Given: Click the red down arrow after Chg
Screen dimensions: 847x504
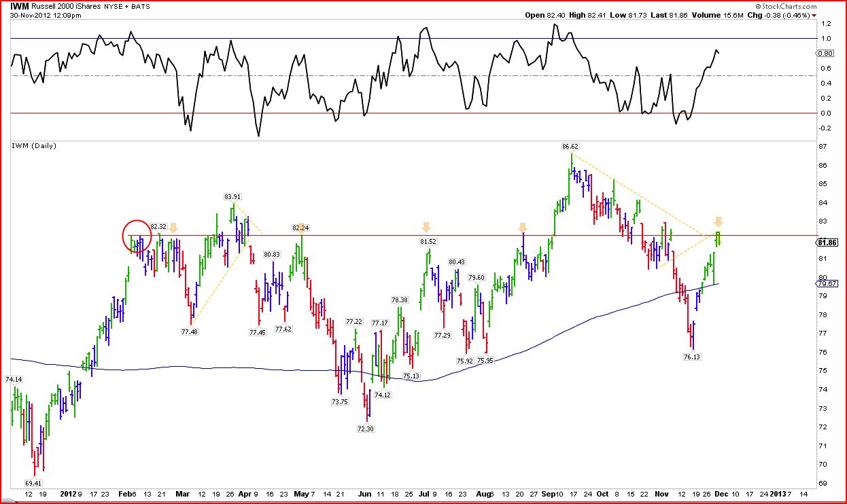Looking at the screenshot, I should [814, 15].
